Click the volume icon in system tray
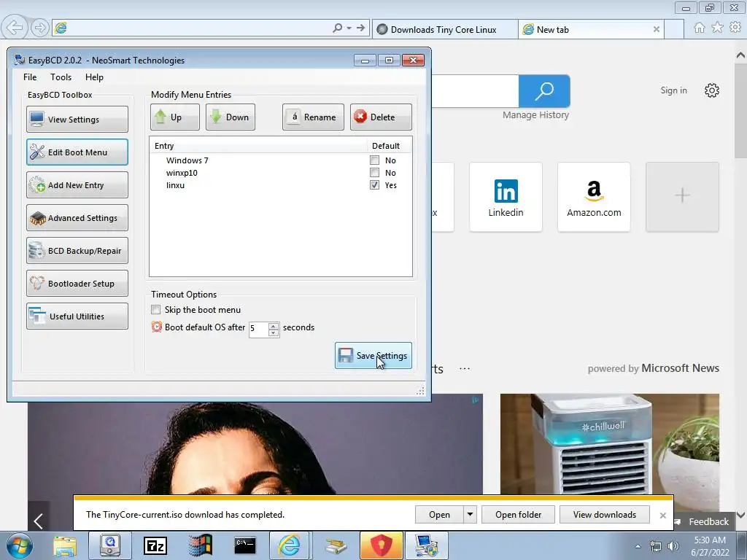Viewport: 747px width, 560px height. [673, 546]
